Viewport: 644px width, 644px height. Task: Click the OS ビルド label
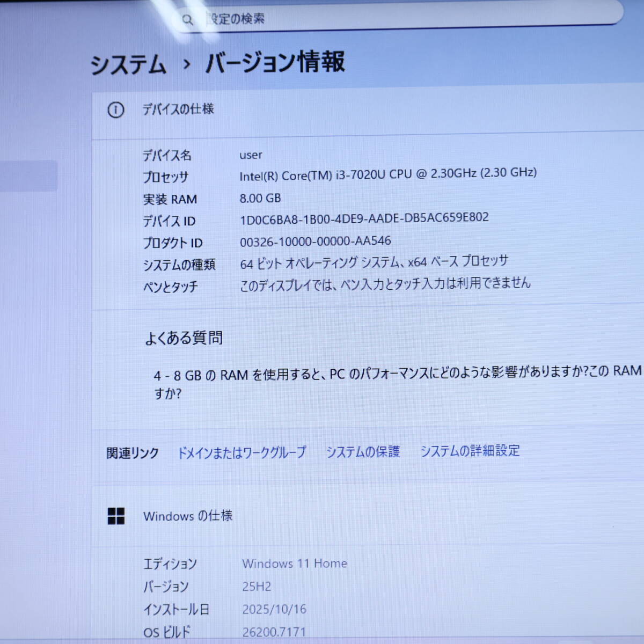point(167,633)
